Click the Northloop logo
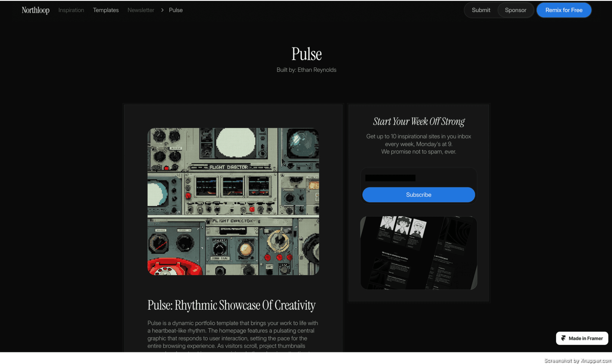Viewport: 612px width, 364px height. click(x=35, y=10)
